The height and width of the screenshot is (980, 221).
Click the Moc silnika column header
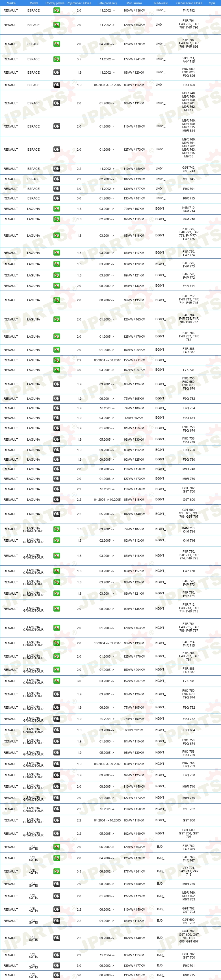point(134,3)
